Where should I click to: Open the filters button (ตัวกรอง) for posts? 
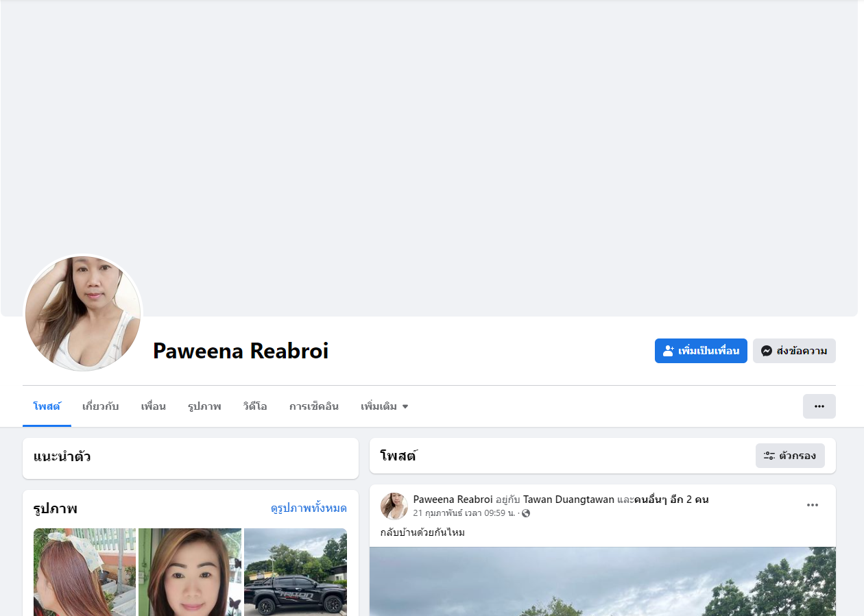[x=790, y=456]
